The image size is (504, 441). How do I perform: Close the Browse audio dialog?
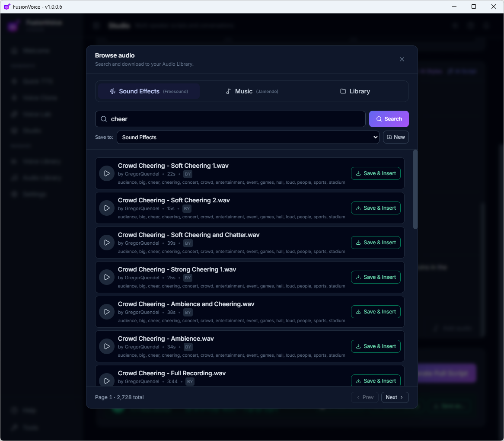[402, 59]
